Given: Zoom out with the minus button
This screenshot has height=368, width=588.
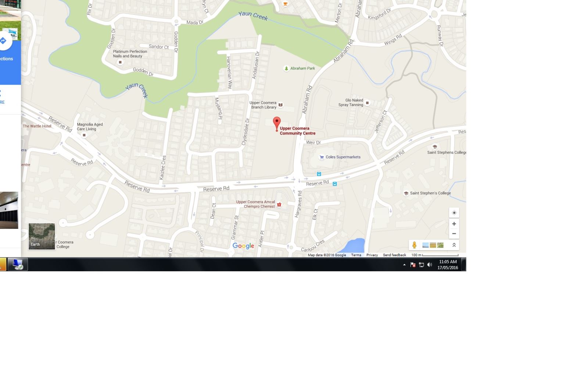Looking at the screenshot, I should click(x=454, y=234).
